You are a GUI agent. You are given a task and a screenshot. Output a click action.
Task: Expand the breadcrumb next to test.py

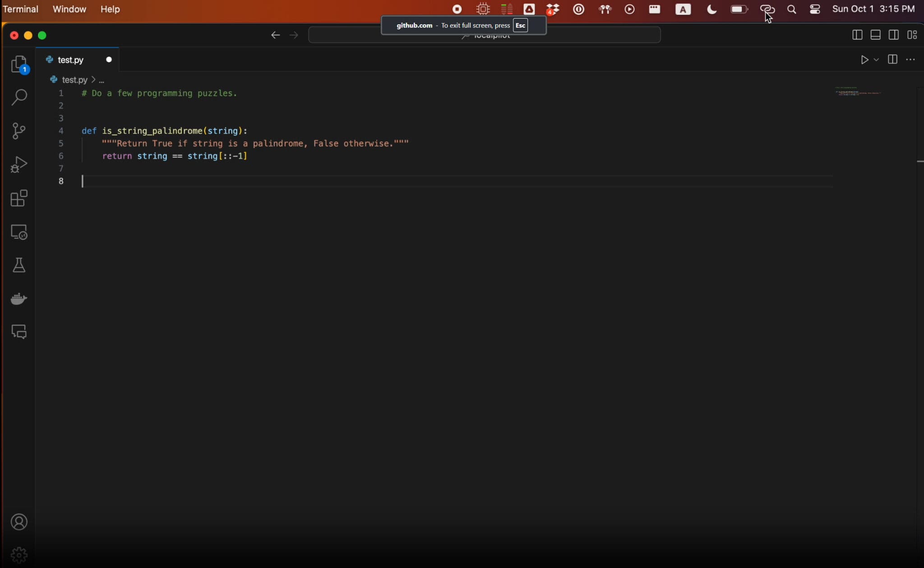click(x=102, y=80)
